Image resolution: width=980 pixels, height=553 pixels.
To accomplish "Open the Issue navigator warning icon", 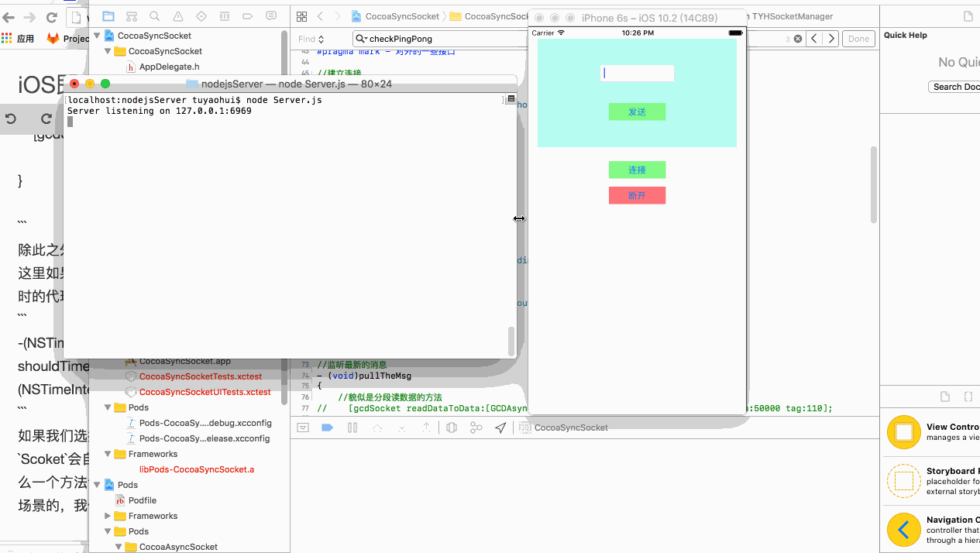I will pos(178,16).
